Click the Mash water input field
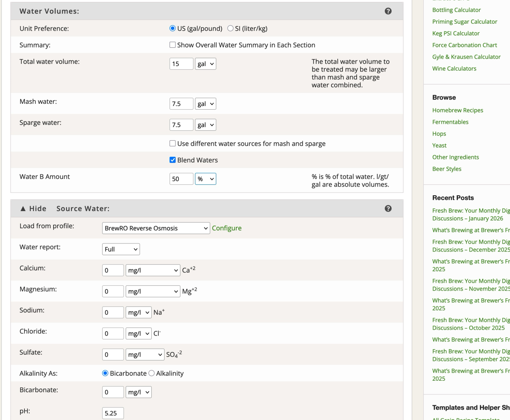The width and height of the screenshot is (510, 420). click(x=181, y=104)
